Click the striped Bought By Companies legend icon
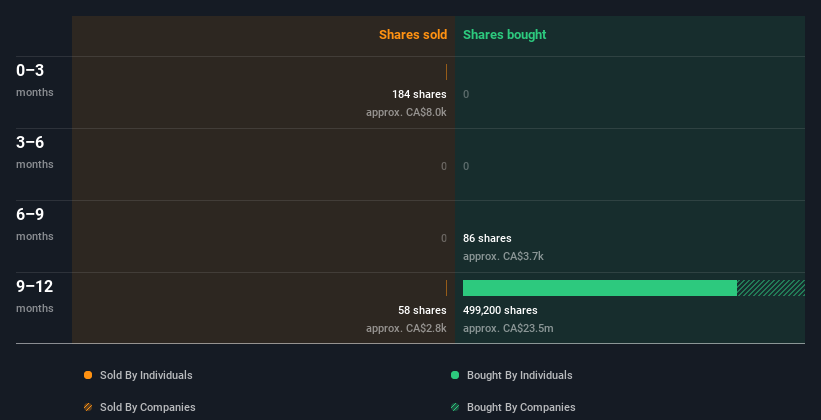Viewport: 821px width, 420px height. tap(455, 407)
